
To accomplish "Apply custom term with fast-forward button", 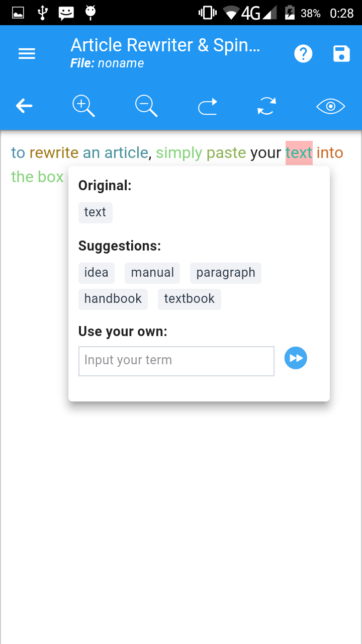I will coord(296,358).
